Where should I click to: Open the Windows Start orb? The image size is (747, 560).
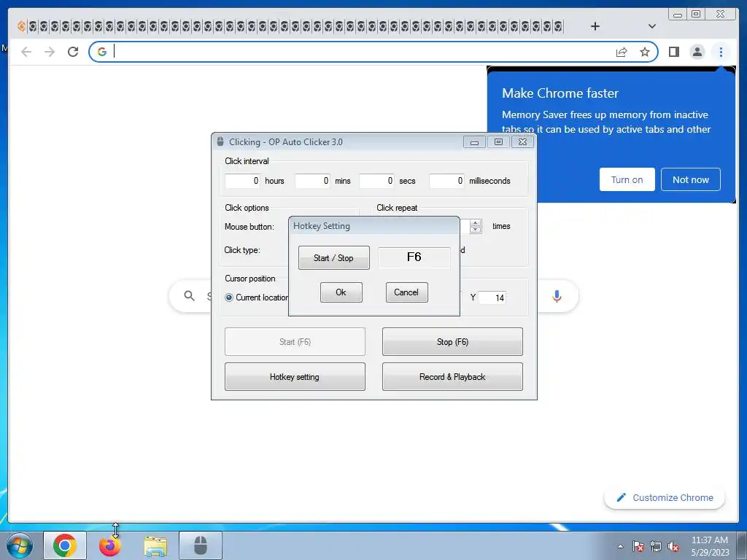tap(20, 545)
